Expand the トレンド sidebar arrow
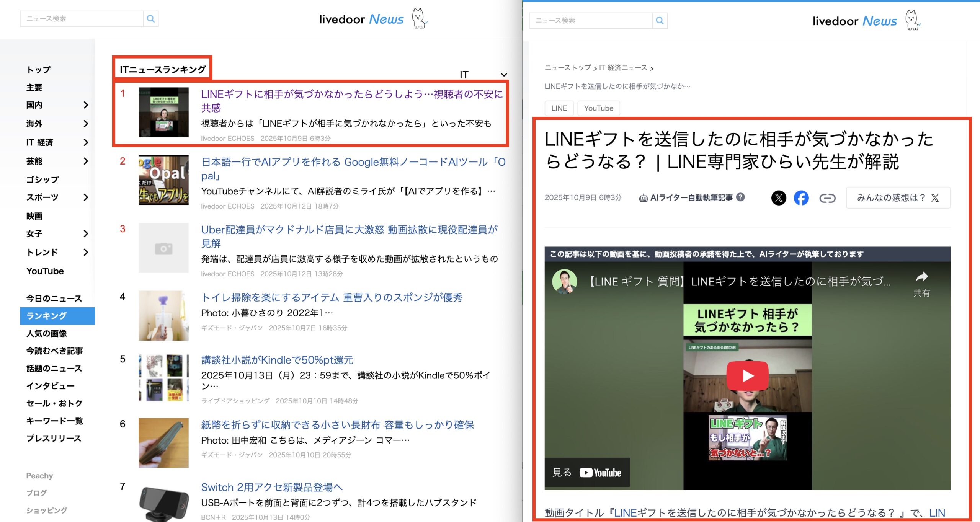The image size is (980, 522). tap(86, 252)
